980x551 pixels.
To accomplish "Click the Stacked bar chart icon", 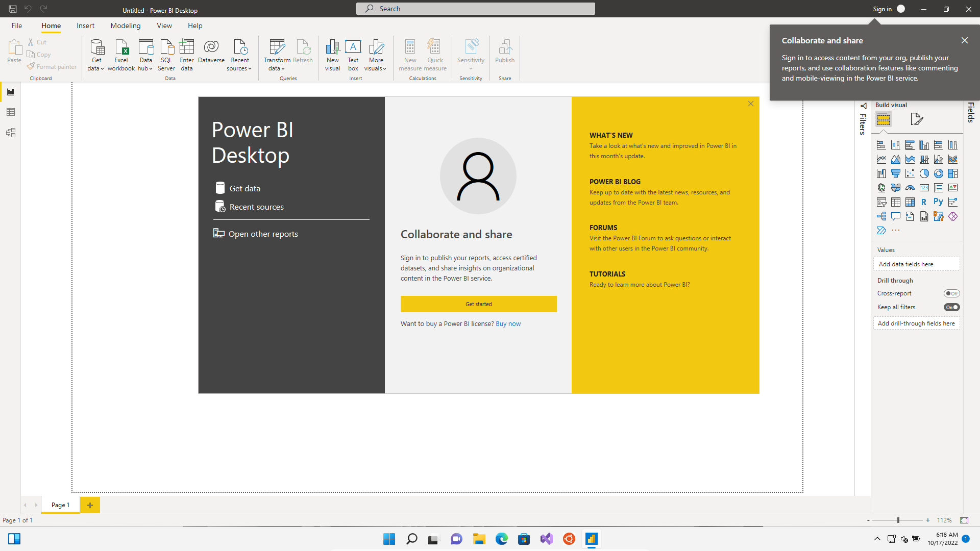I will point(881,145).
